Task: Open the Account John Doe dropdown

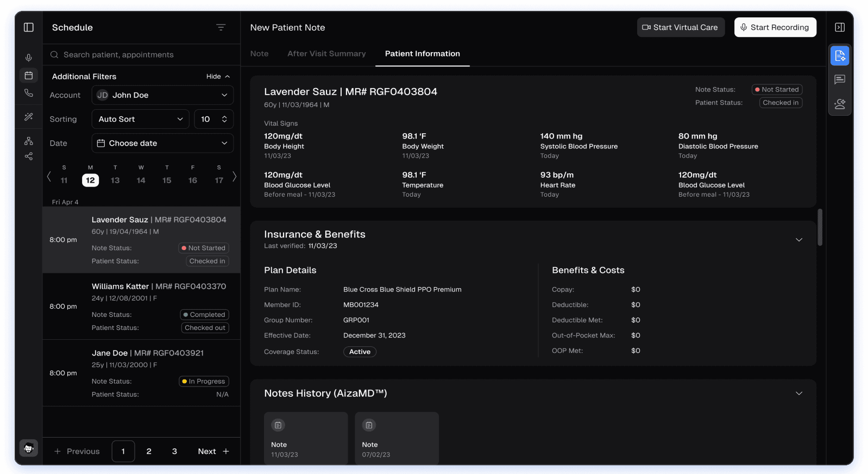Action: tap(162, 95)
